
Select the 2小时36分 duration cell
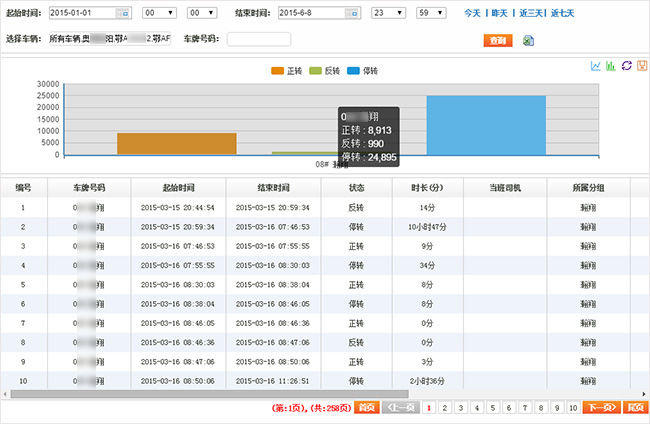point(427,381)
